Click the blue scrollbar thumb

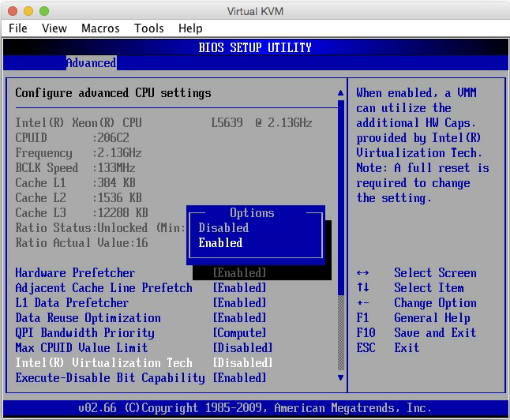click(340, 198)
